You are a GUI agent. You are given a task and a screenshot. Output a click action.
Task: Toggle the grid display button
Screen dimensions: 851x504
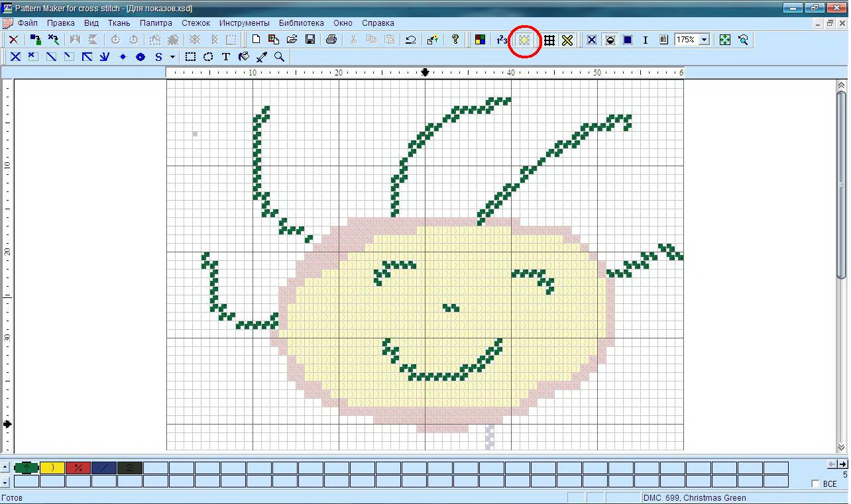point(549,40)
